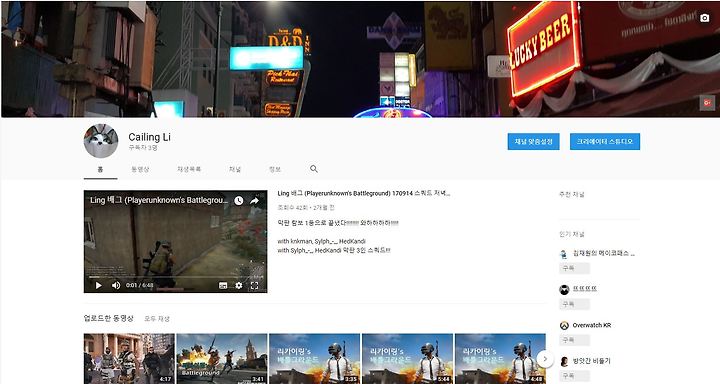Open the 김재원의 메이코패스 channel avatar
This screenshot has width=720, height=384.
point(564,254)
